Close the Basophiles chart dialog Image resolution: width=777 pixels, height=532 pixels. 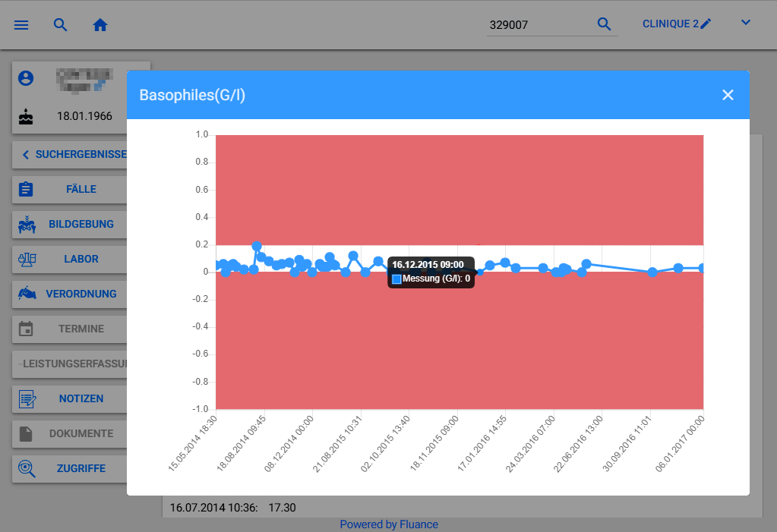pyautogui.click(x=728, y=95)
